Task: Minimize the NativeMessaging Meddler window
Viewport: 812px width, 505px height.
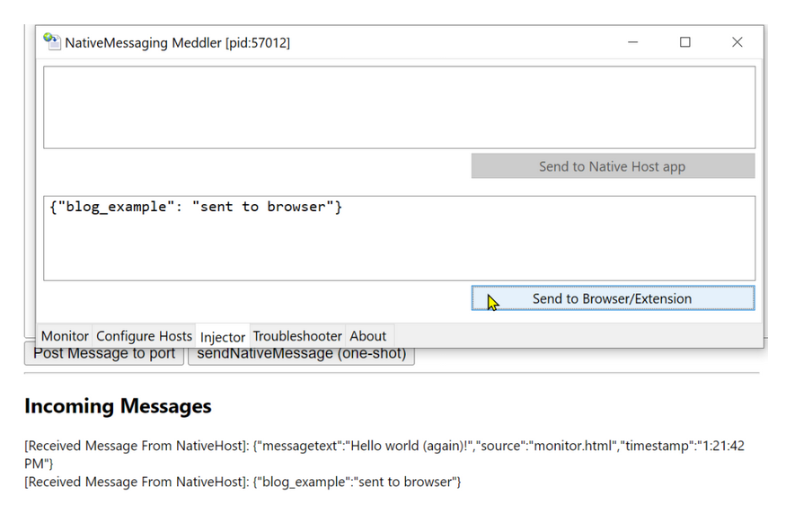Action: [x=633, y=42]
